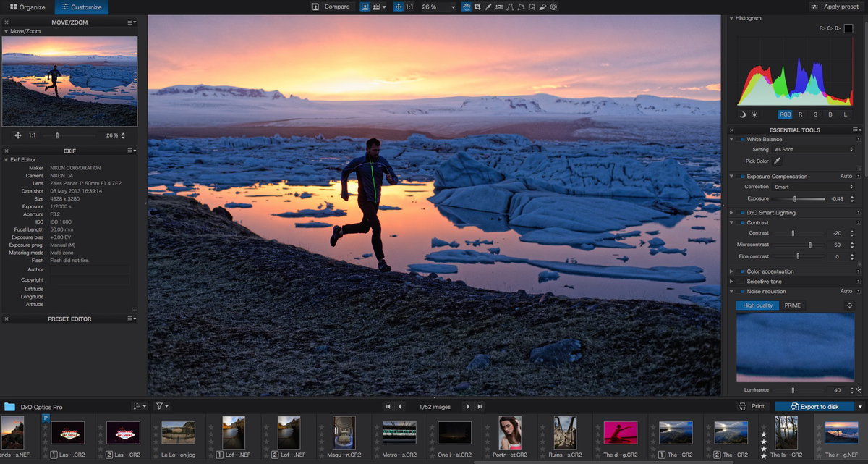
Task: Open the filter funnel menu in the filmstrip bar
Action: [161, 407]
